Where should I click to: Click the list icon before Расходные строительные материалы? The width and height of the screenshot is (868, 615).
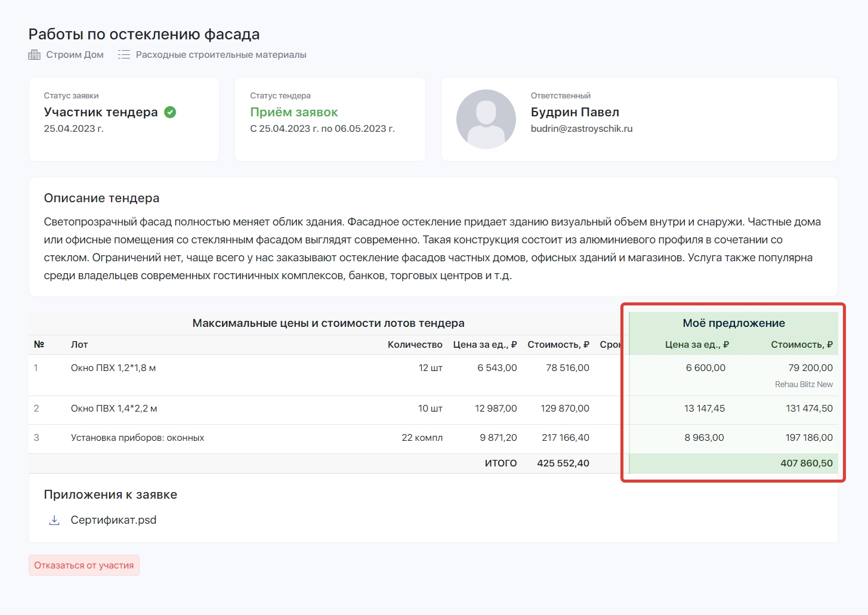point(123,55)
